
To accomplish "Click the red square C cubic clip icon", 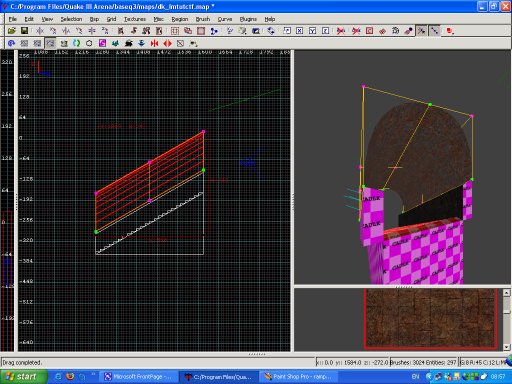I will point(369,31).
